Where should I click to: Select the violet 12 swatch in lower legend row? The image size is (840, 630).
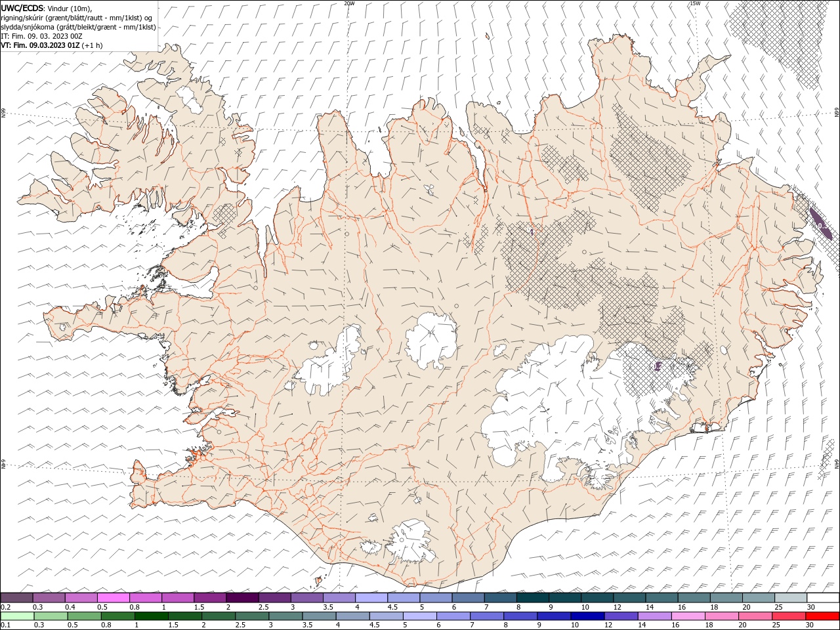pos(620,616)
